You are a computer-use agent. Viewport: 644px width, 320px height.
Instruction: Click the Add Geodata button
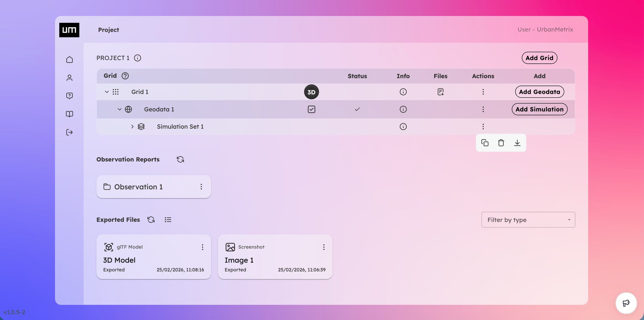click(x=540, y=92)
